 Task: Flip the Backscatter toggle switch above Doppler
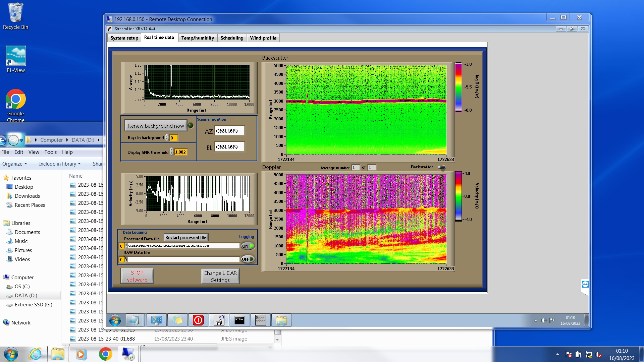coord(442,167)
